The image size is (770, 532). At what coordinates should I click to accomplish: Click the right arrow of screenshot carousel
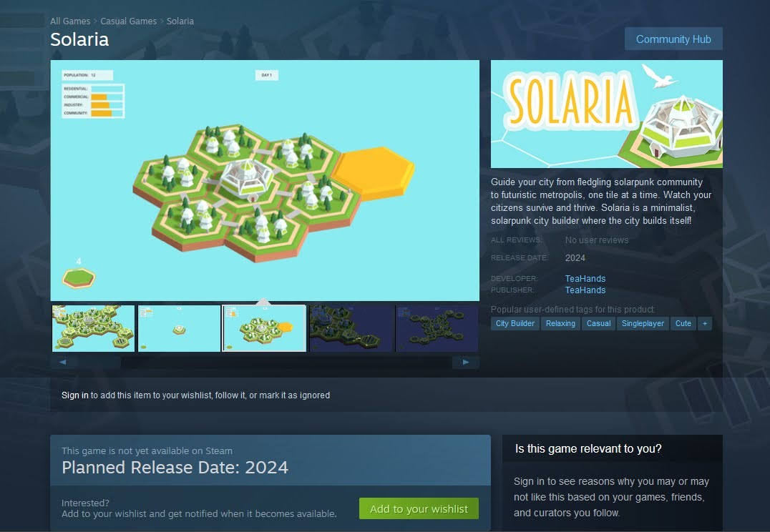466,363
